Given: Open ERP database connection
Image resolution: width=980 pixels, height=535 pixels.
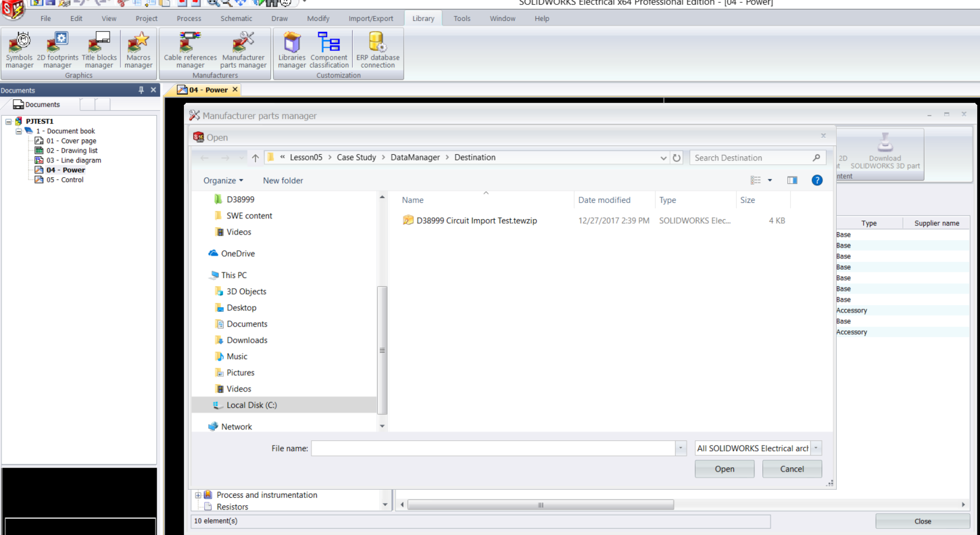Looking at the screenshot, I should click(378, 50).
